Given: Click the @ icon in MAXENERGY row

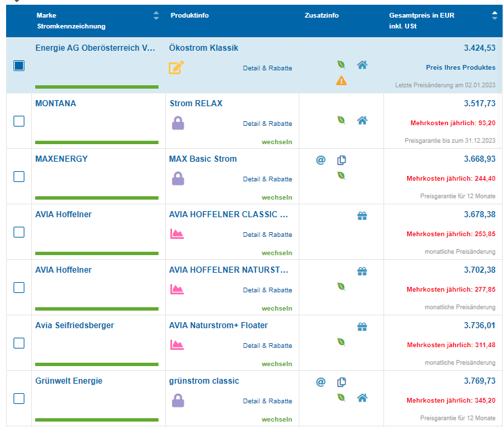Looking at the screenshot, I should tap(321, 160).
